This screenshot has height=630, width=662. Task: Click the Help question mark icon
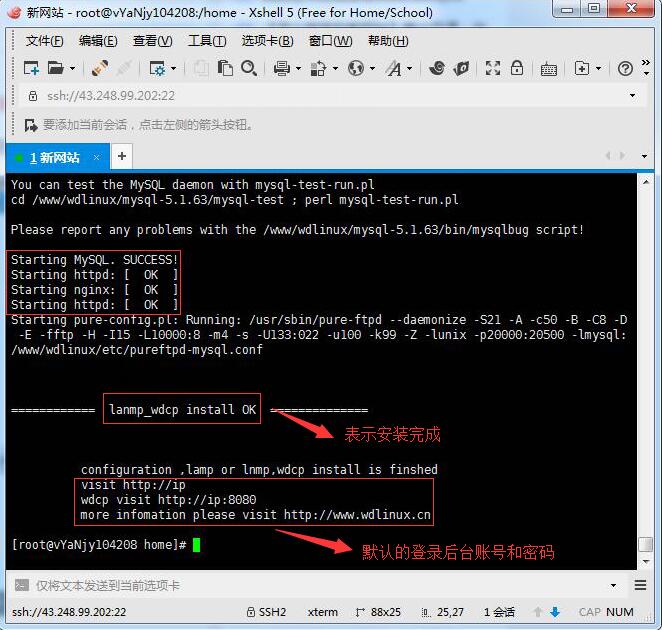point(626,68)
